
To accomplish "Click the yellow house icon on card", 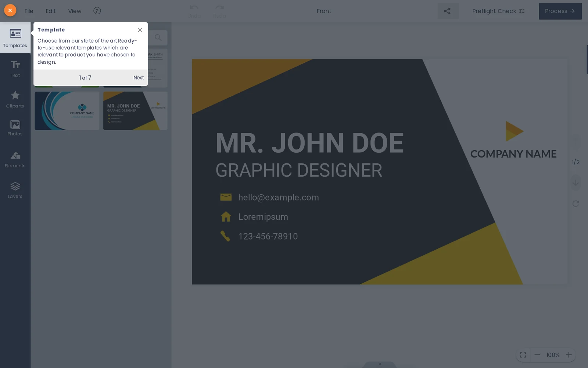I will pyautogui.click(x=226, y=216).
